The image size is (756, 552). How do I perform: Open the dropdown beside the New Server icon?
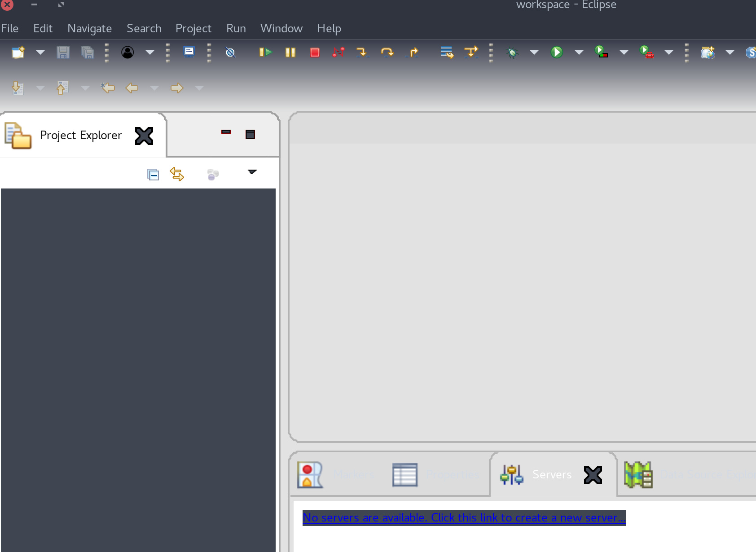pos(730,53)
